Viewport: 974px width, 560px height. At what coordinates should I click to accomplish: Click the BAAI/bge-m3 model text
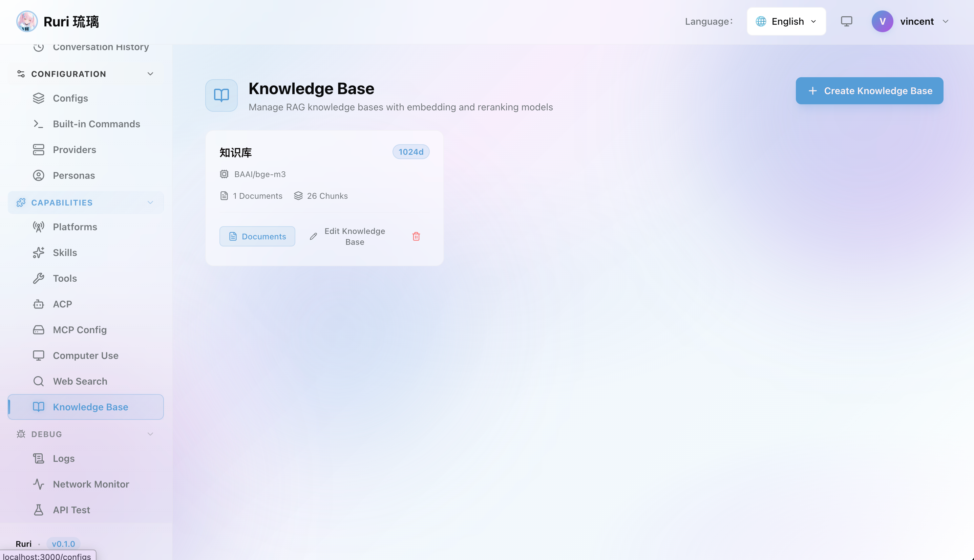pos(260,174)
